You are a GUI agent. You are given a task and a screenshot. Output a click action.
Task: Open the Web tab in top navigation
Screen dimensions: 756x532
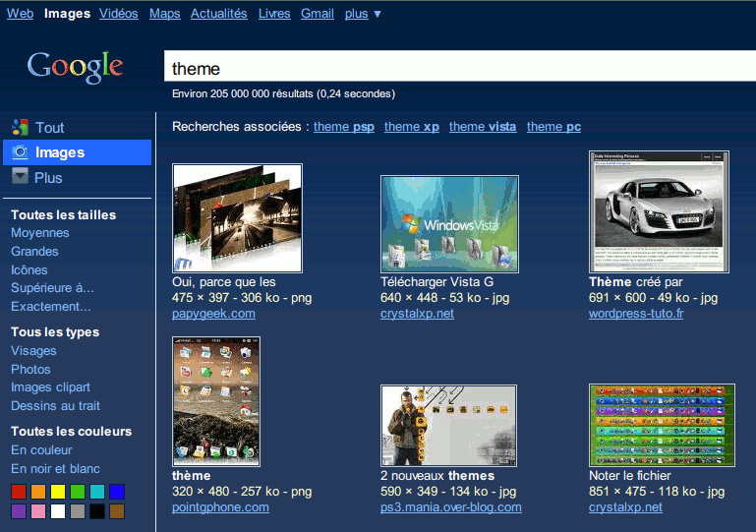pos(21,14)
